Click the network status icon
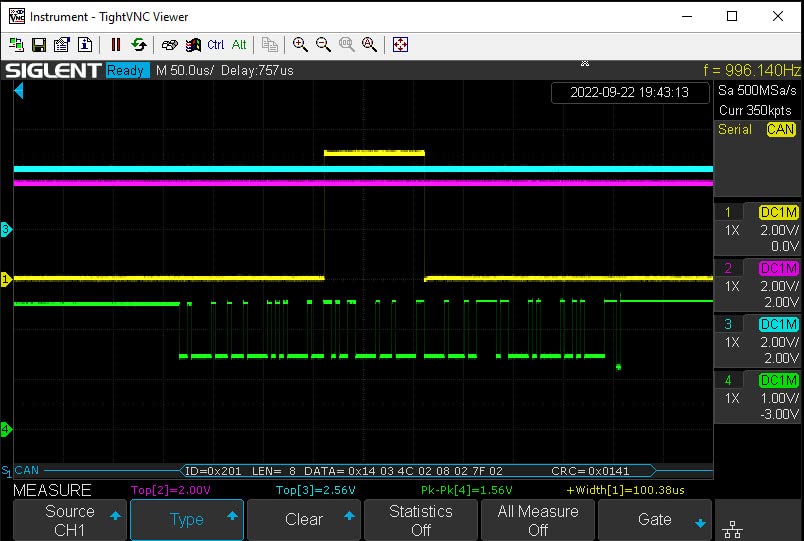Viewport: 804px width, 541px height. coord(732,529)
